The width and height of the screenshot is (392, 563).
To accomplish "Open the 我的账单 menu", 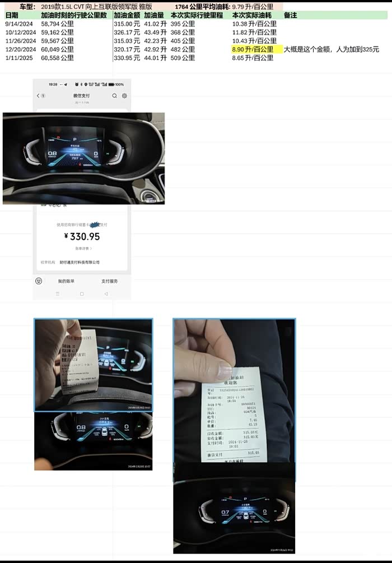I will pyautogui.click(x=66, y=281).
